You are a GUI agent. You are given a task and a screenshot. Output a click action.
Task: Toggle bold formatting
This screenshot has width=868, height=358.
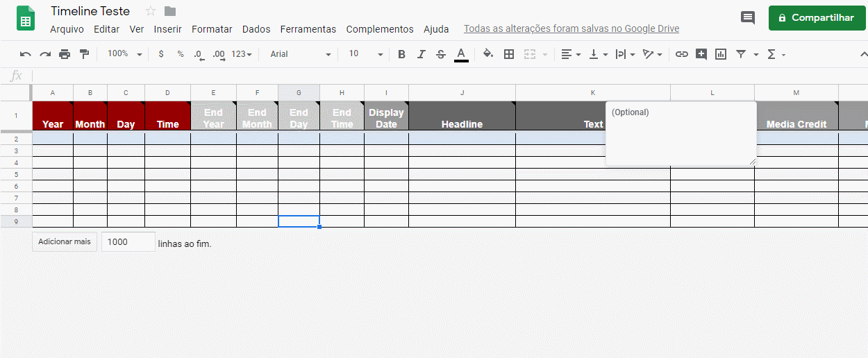pyautogui.click(x=401, y=54)
